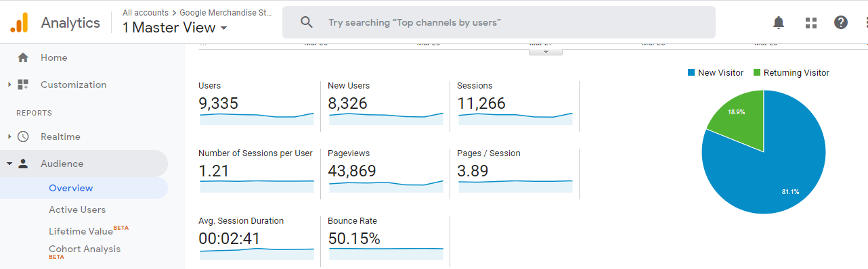Open the Active Users report
868x269 pixels.
tap(77, 210)
